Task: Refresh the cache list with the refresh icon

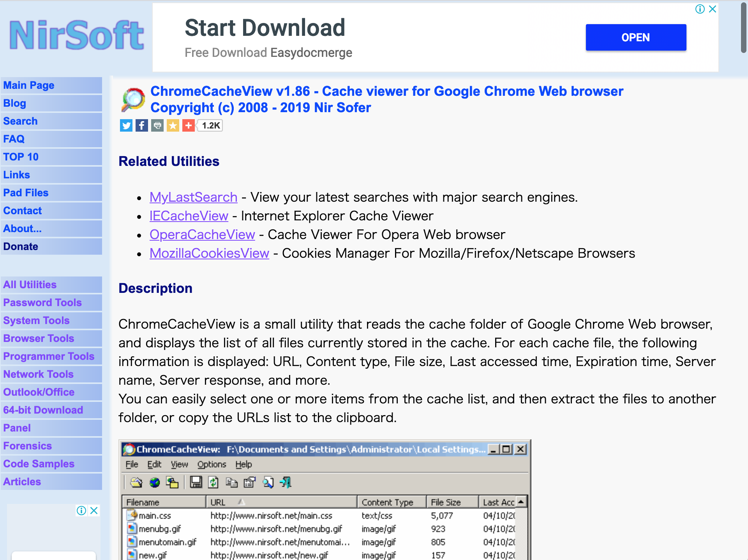Action: 213,483
